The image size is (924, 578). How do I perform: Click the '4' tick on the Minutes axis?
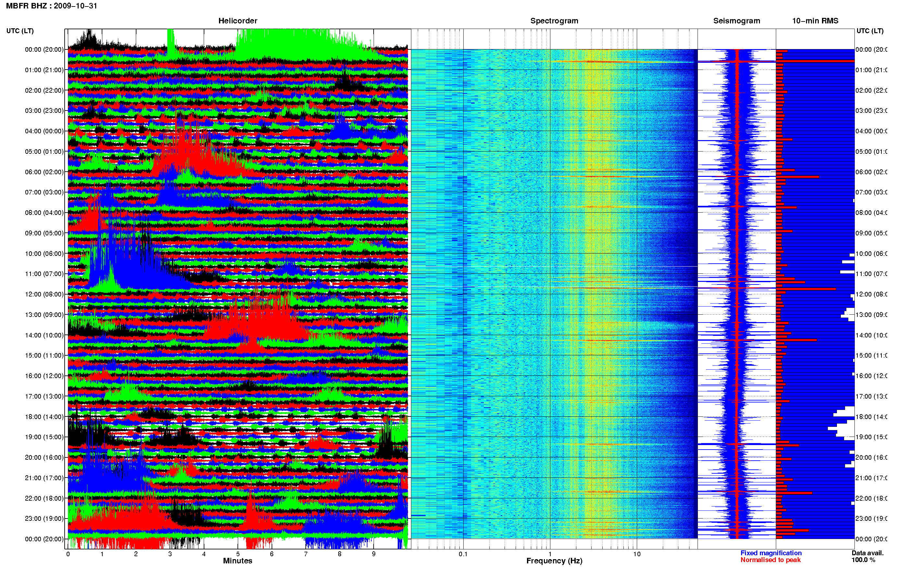click(x=204, y=554)
